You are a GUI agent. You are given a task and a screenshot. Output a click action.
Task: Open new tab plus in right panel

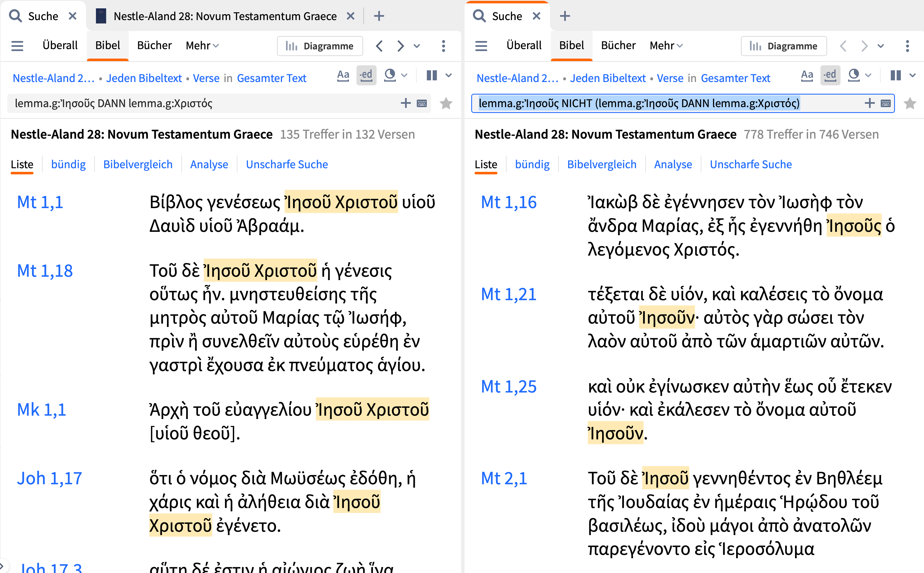[x=565, y=16]
